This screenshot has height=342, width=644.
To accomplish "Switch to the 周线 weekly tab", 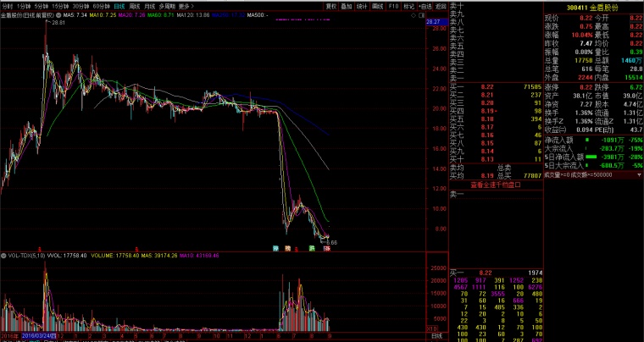I will point(135,6).
